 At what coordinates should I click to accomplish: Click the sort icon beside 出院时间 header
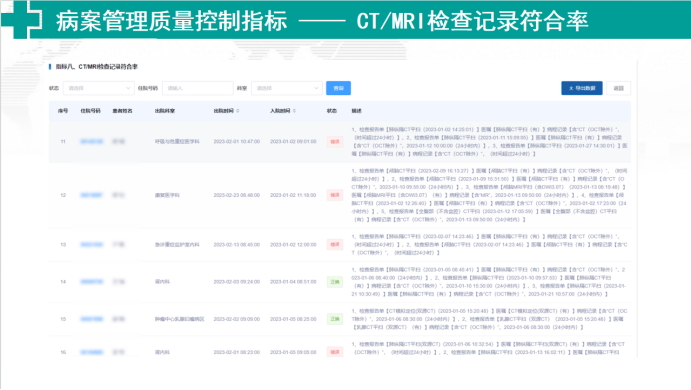click(x=238, y=111)
